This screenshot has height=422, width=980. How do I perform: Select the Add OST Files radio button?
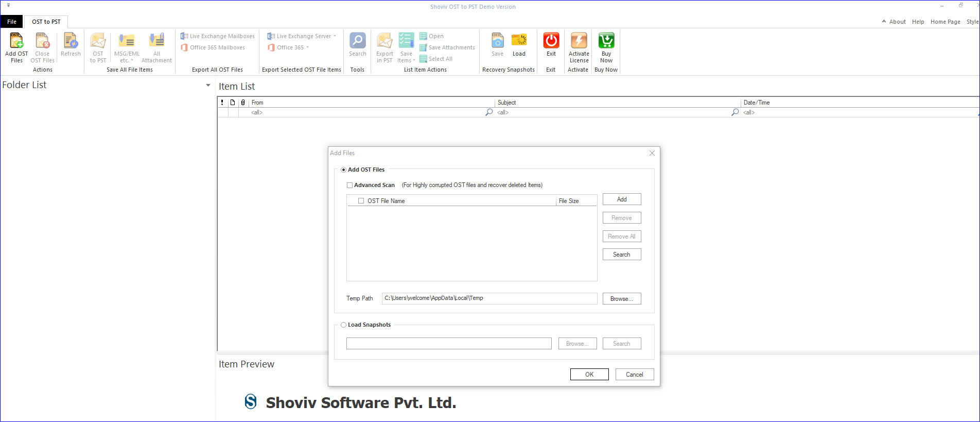(343, 170)
